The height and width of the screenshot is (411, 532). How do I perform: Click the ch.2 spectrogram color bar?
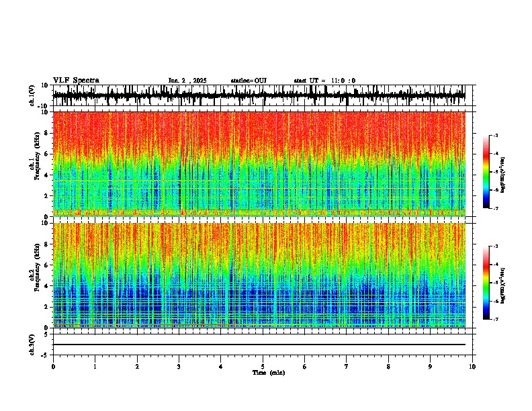coord(486,283)
